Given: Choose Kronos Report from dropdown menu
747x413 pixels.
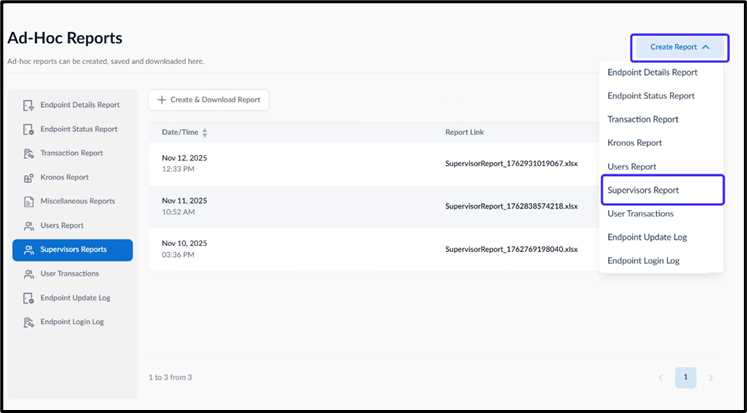Looking at the screenshot, I should click(x=661, y=143).
